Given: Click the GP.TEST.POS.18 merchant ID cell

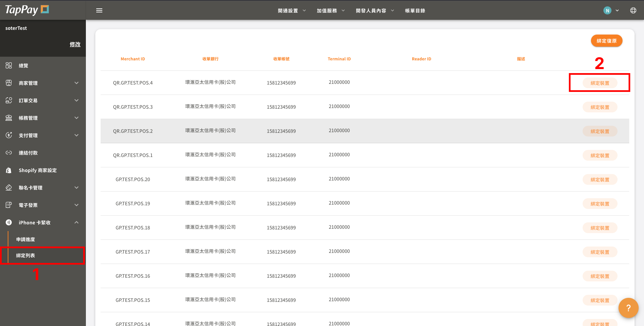Looking at the screenshot, I should tap(133, 228).
